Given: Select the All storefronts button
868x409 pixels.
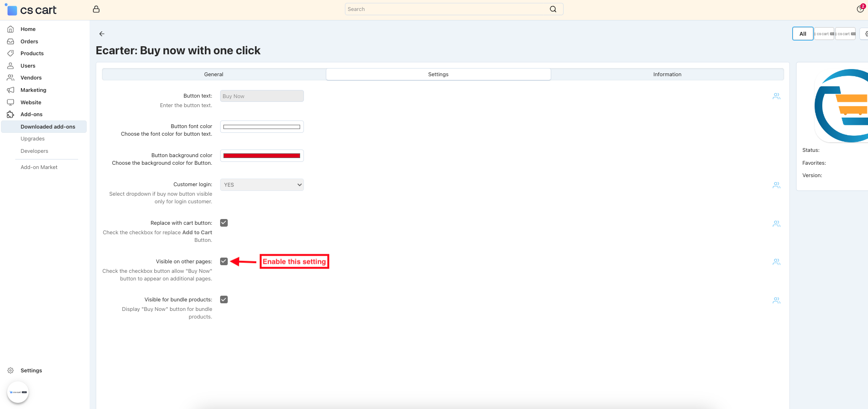Looking at the screenshot, I should click(803, 34).
